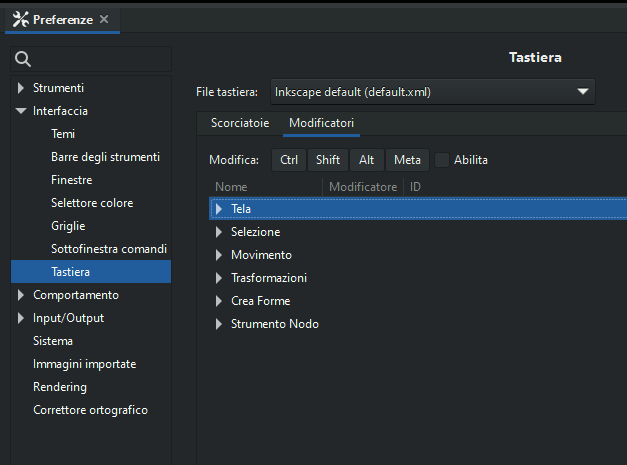Select the Trasformazioni row
This screenshot has height=465, width=627.
pos(418,278)
